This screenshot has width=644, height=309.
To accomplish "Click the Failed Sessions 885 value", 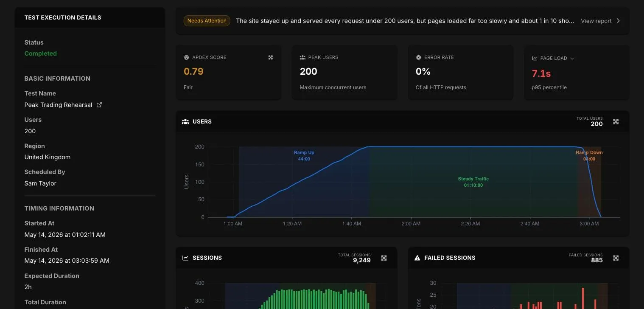I will coord(597,260).
